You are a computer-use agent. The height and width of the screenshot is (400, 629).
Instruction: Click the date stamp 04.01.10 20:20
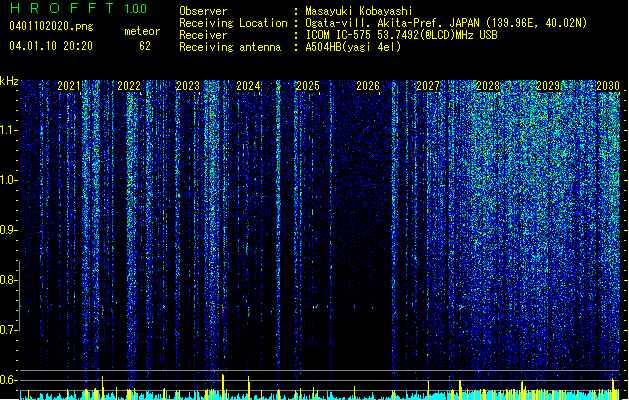coord(51,46)
